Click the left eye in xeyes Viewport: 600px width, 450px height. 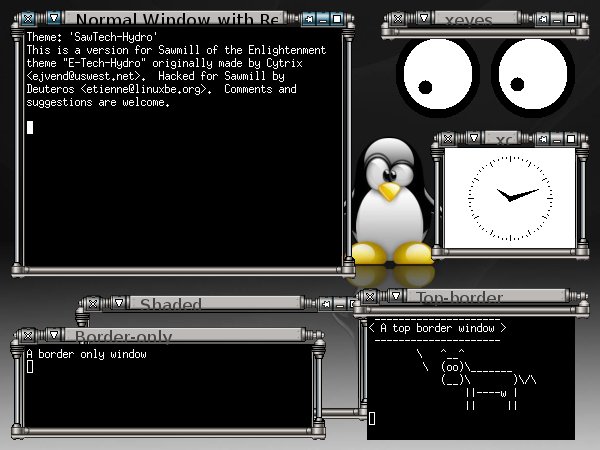pos(437,75)
